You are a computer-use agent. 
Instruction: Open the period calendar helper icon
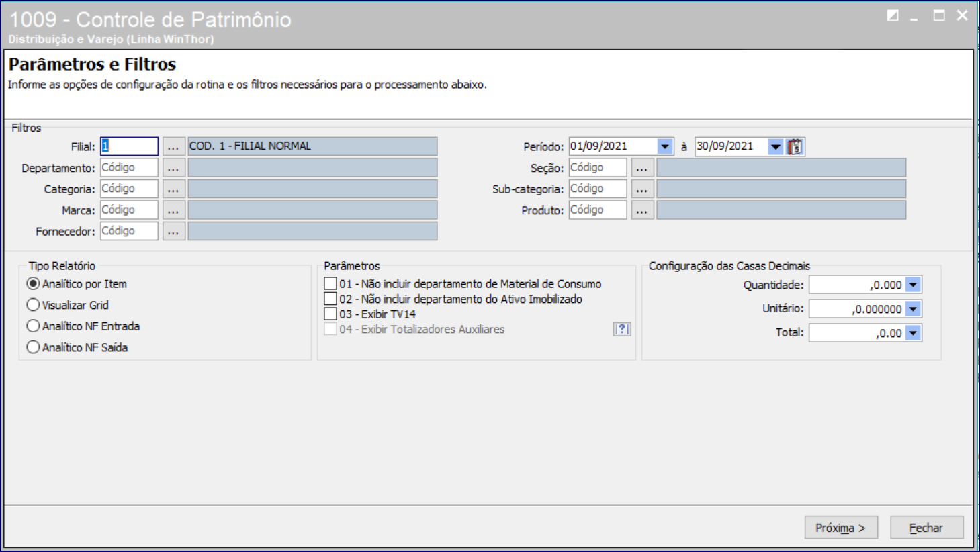coord(795,146)
